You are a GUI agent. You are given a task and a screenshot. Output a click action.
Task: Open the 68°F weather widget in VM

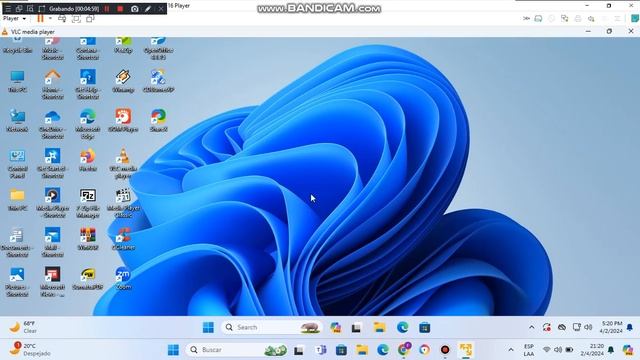click(x=23, y=327)
